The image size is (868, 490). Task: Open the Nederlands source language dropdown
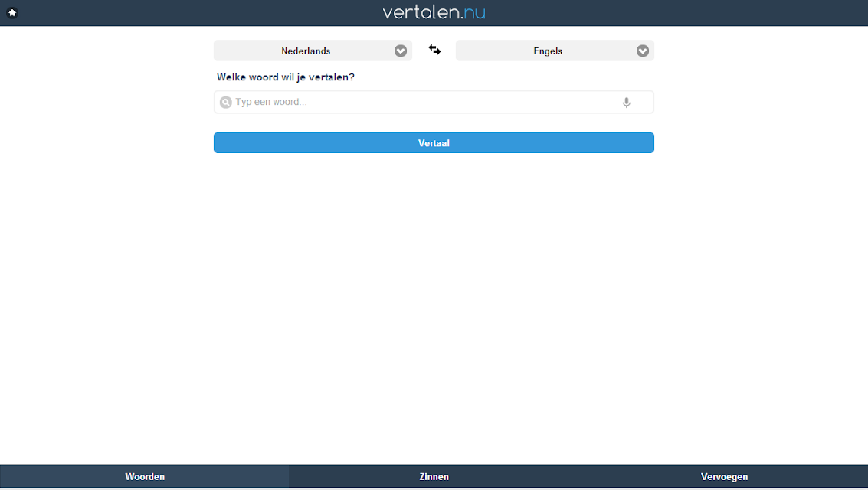coord(313,51)
